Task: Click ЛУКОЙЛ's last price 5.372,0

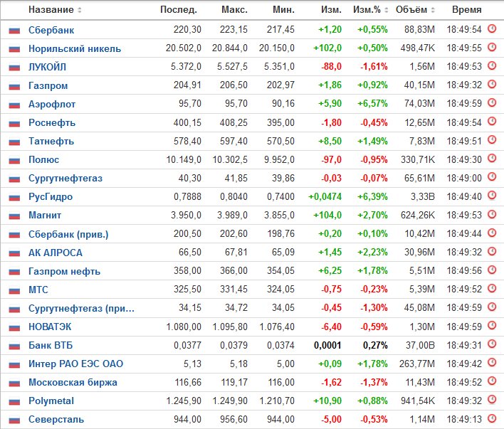Action: click(x=186, y=66)
